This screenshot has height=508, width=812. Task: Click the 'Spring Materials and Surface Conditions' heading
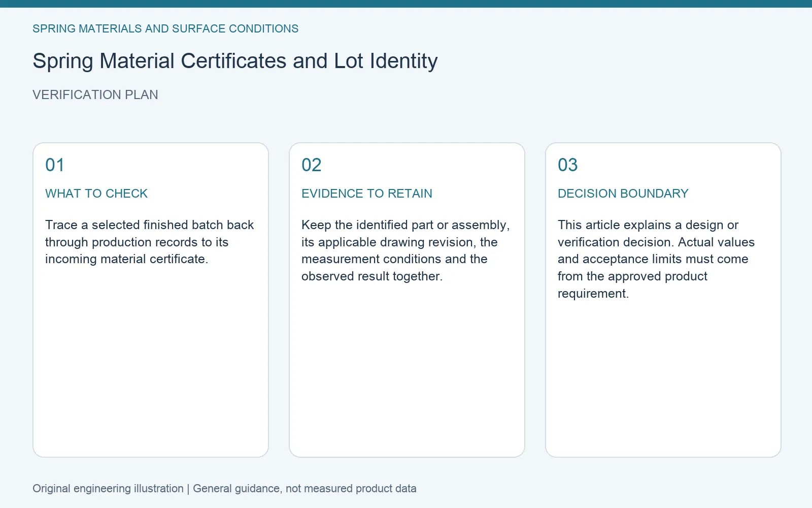point(165,28)
